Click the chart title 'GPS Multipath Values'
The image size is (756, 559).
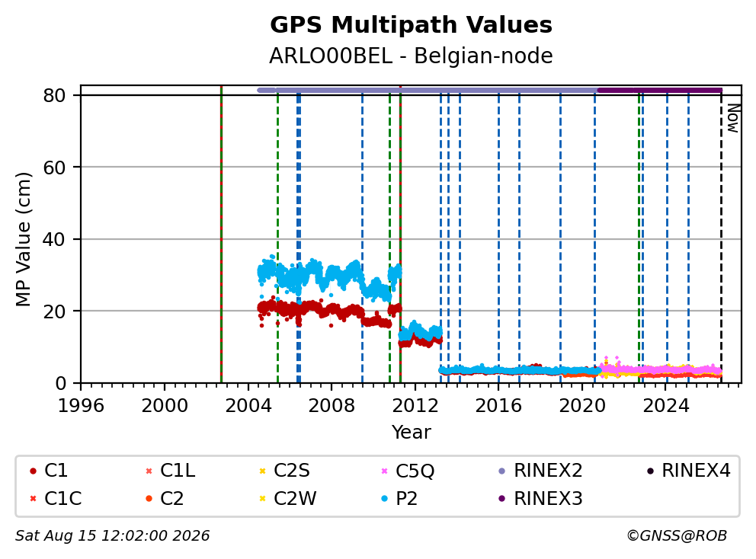411,25
